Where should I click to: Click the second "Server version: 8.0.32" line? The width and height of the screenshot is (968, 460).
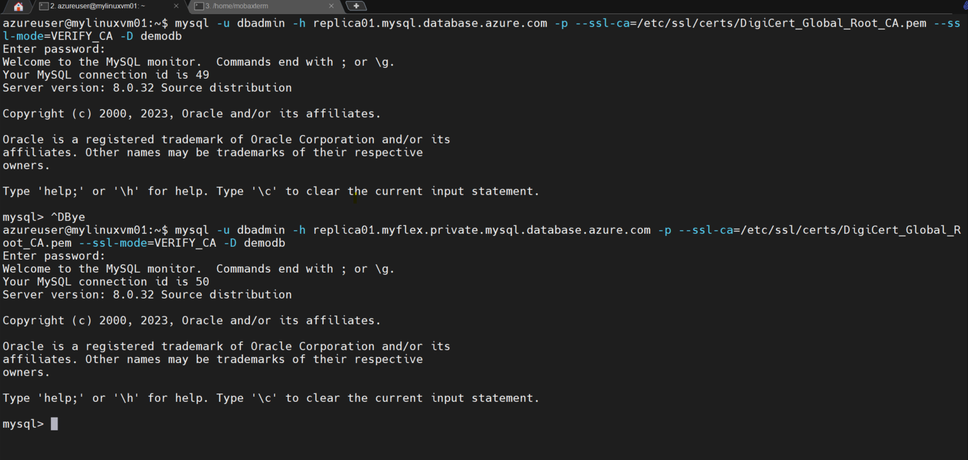[147, 295]
